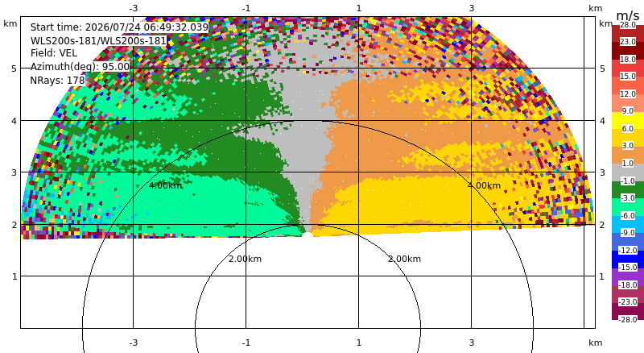644x353 pixels.
Task: Click the Start time text label
Action: pyautogui.click(x=119, y=27)
